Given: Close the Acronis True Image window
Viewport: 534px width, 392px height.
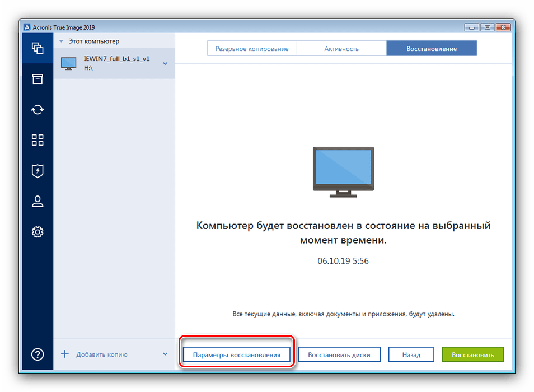Looking at the screenshot, I should coord(503,27).
